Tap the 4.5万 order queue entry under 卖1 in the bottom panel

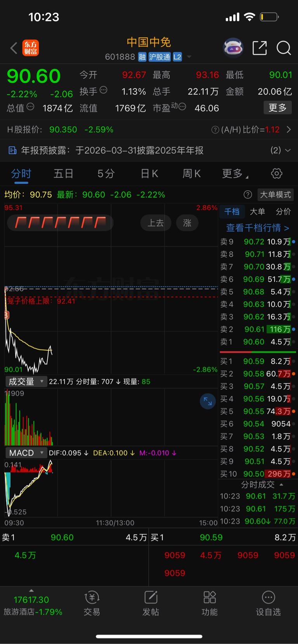(x=25, y=555)
